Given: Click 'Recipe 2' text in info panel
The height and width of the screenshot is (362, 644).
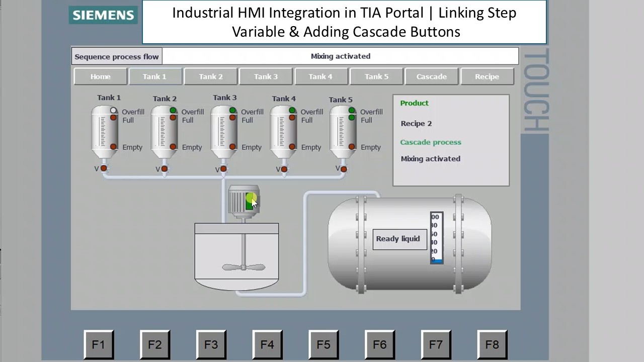Looking at the screenshot, I should tap(416, 124).
